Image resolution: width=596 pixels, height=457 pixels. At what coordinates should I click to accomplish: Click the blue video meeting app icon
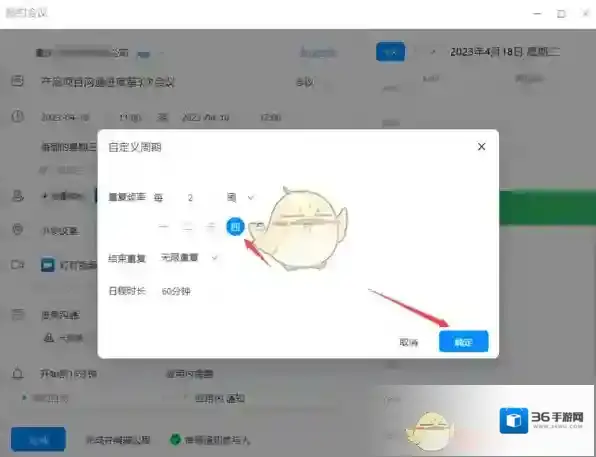click(x=48, y=265)
